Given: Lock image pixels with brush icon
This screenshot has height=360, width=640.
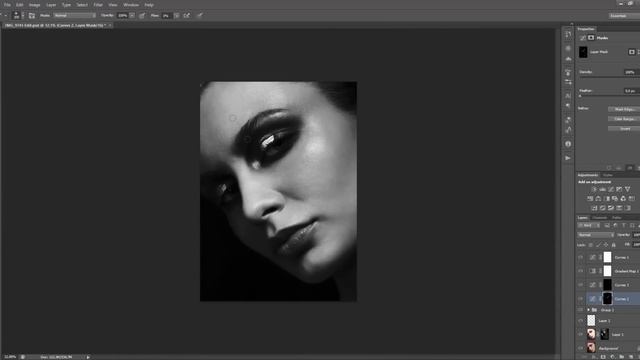Looking at the screenshot, I should [x=598, y=245].
